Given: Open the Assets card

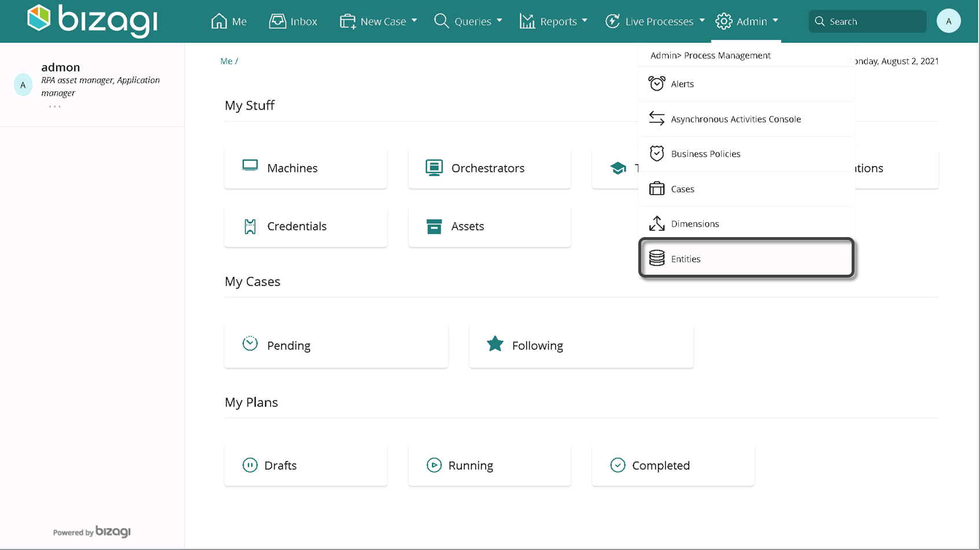Looking at the screenshot, I should coord(490,226).
